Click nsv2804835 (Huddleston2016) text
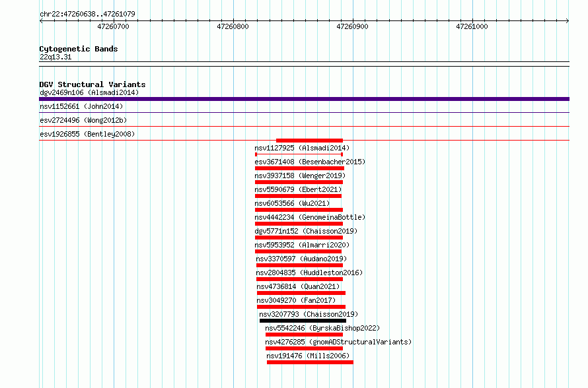Screen dimensions: 588x388 point(309,273)
